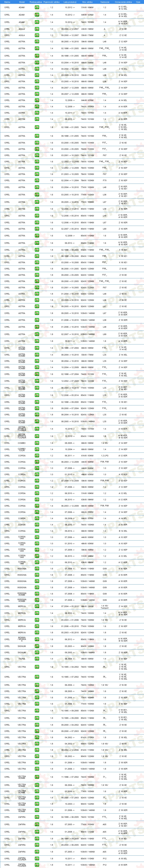
Task: Click fuel icon in COMBO 1.4 16V row
Action: click(37, 443)
